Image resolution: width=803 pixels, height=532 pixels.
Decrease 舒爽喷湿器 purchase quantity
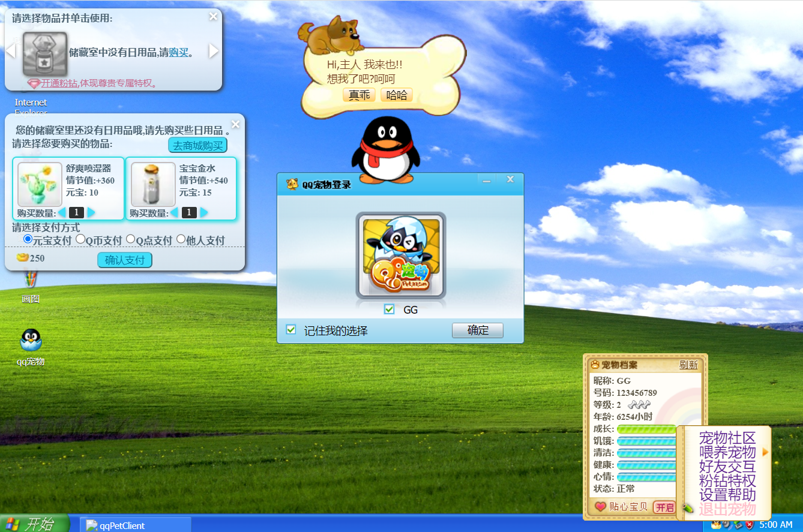[x=62, y=212]
